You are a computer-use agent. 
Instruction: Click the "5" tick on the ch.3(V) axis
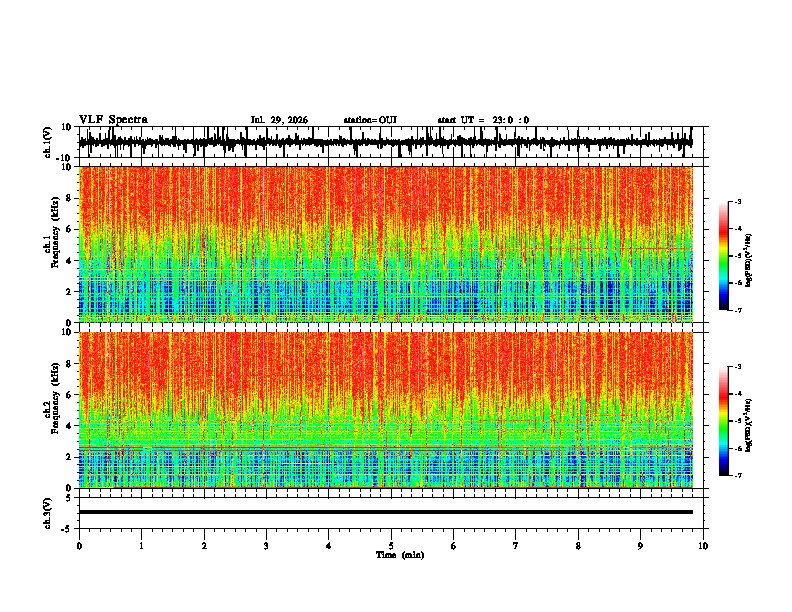point(69,497)
